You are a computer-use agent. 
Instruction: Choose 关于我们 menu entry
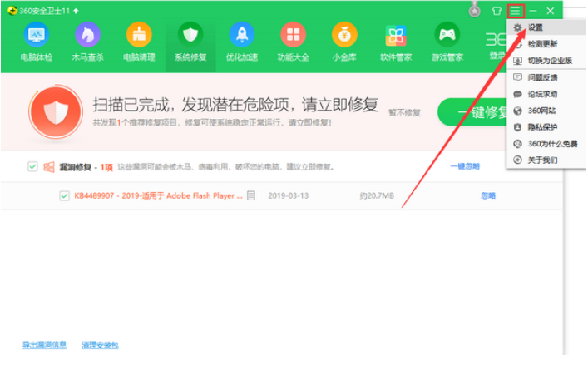pyautogui.click(x=546, y=160)
